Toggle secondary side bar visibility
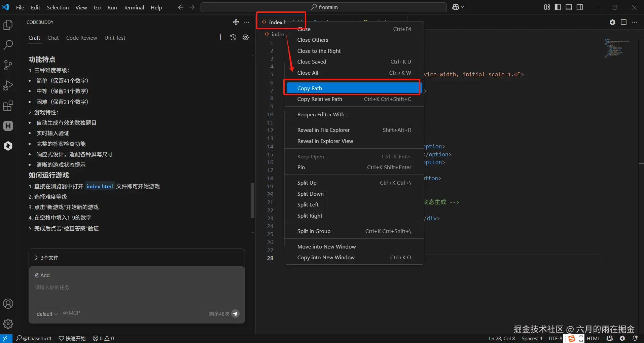Image resolution: width=644 pixels, height=343 pixels. [580, 7]
